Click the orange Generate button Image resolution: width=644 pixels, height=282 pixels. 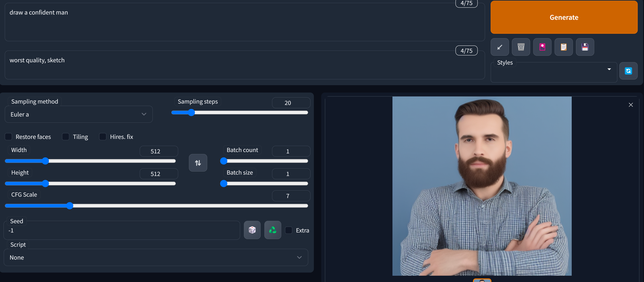pyautogui.click(x=564, y=17)
